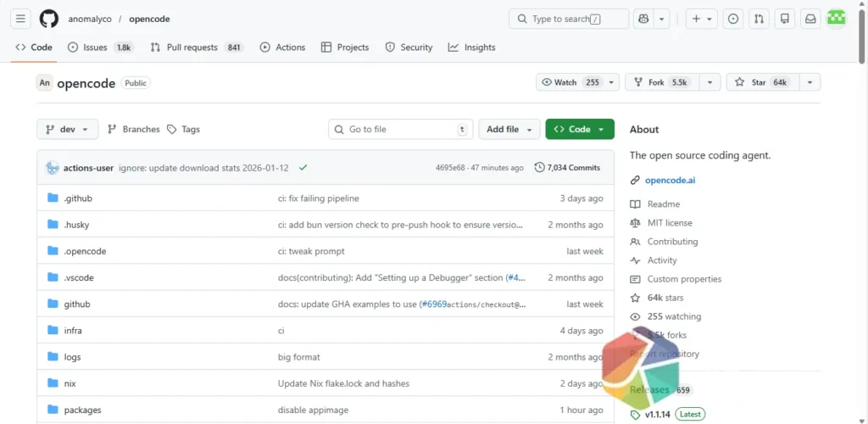Image resolution: width=868 pixels, height=424 pixels.
Task: Open the notifications inbox icon
Action: (810, 19)
